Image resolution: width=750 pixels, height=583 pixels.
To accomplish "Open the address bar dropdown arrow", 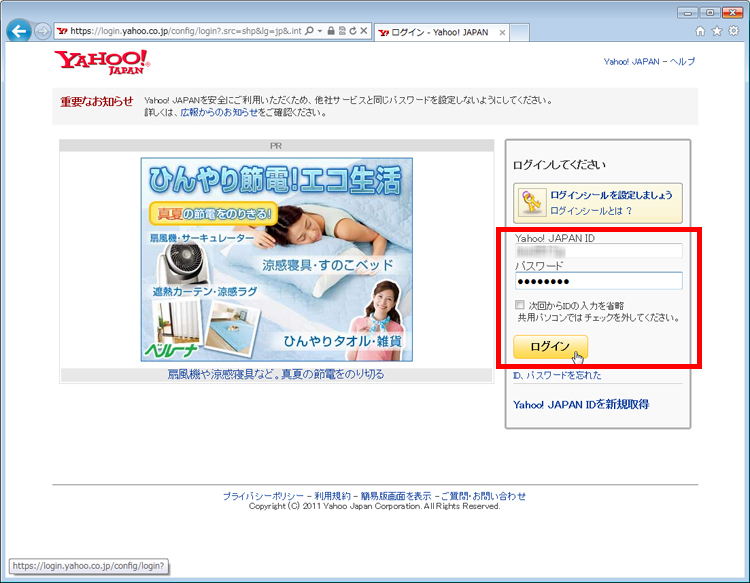I will pyautogui.click(x=320, y=31).
